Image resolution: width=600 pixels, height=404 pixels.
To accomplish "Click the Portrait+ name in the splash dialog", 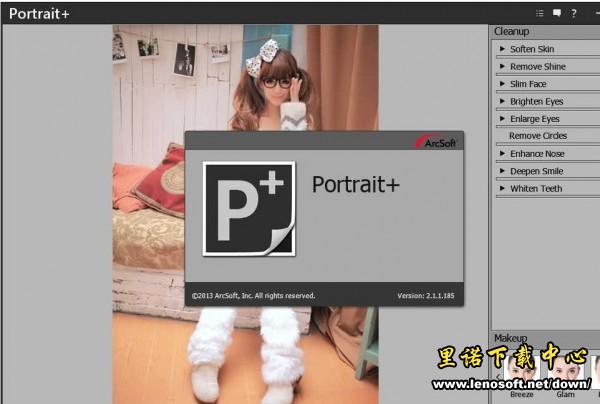I will [355, 184].
